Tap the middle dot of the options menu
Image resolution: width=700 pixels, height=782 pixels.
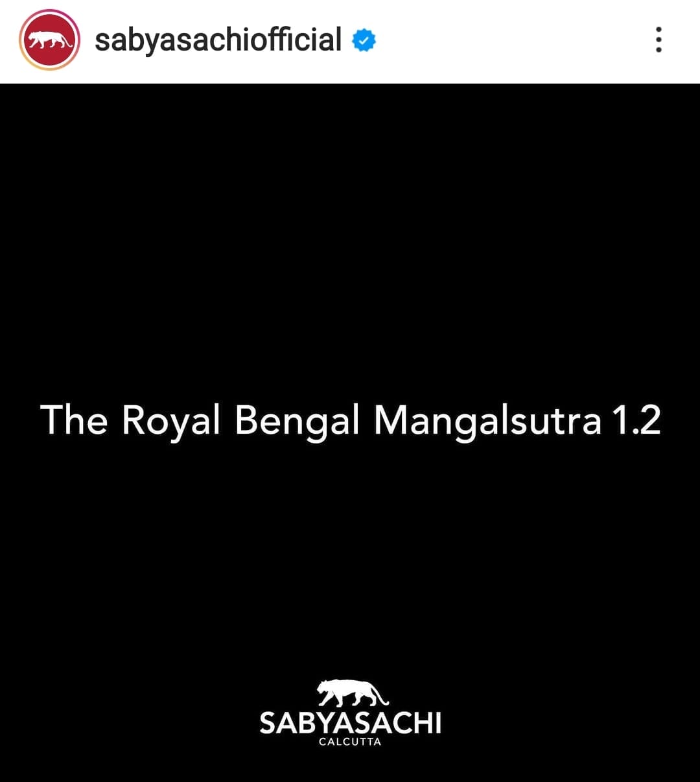click(x=659, y=40)
